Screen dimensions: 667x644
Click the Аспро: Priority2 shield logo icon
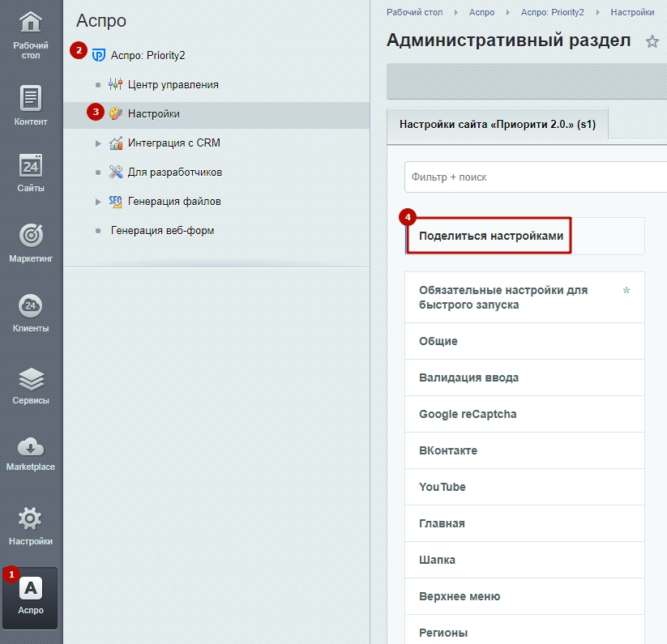(99, 55)
